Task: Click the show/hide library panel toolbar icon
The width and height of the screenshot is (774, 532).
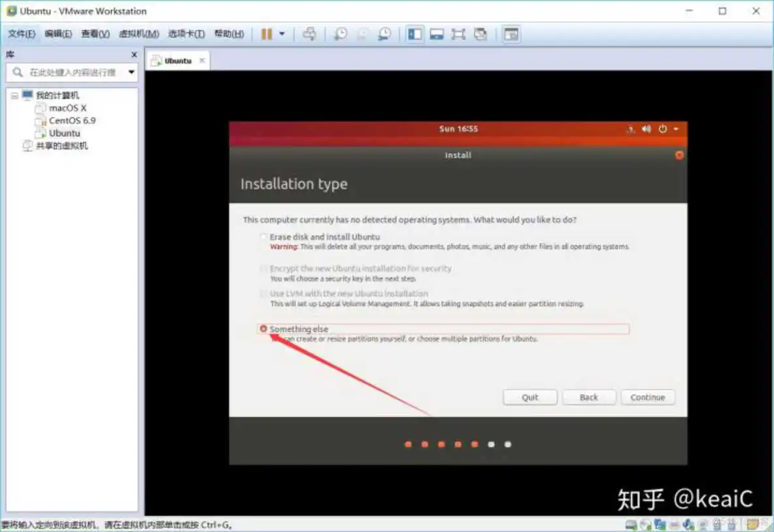Action: (x=415, y=34)
